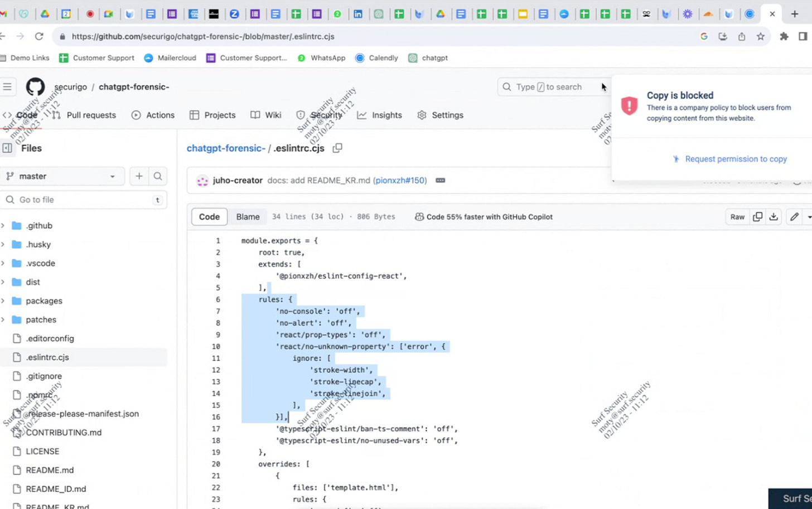Switch to the Blame view
The width and height of the screenshot is (812, 509).
pyautogui.click(x=248, y=217)
